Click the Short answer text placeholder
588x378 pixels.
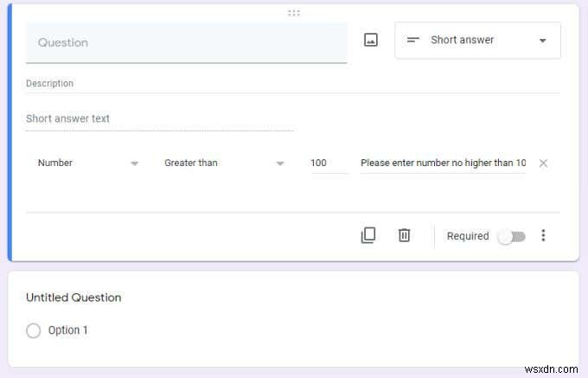67,119
